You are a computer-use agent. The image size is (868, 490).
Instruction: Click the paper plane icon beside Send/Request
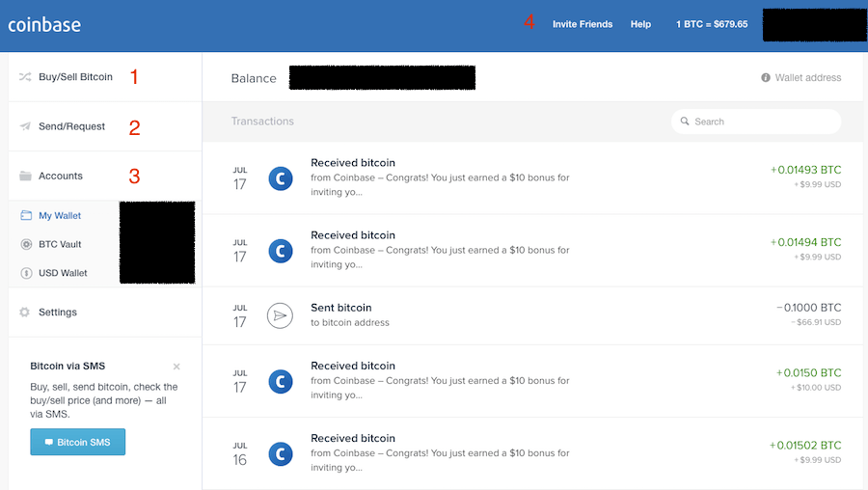25,126
